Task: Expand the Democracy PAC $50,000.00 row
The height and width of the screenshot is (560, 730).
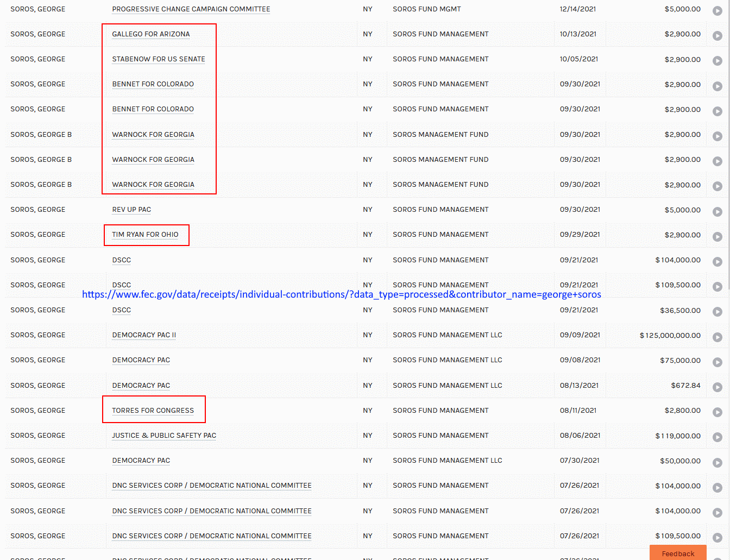Action: [718, 463]
